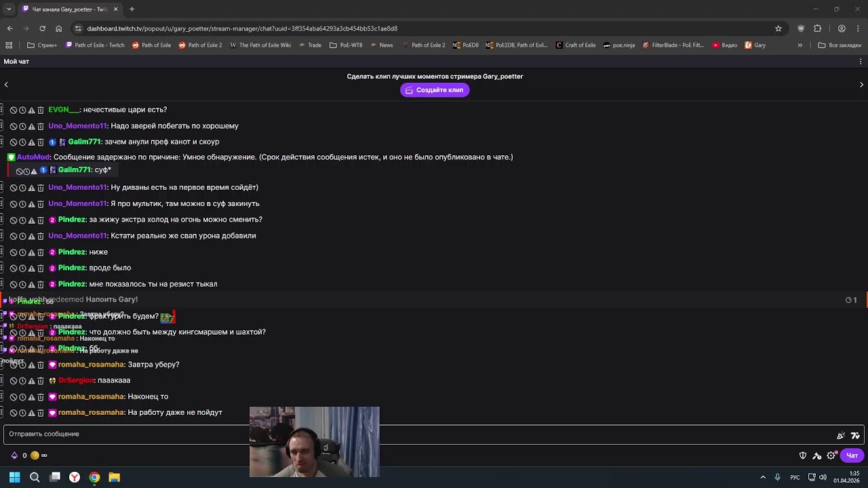The width and height of the screenshot is (868, 488).
Task: Open Uno_Momento11 username in 'Ну диваны есть' row
Action: pyautogui.click(x=77, y=188)
